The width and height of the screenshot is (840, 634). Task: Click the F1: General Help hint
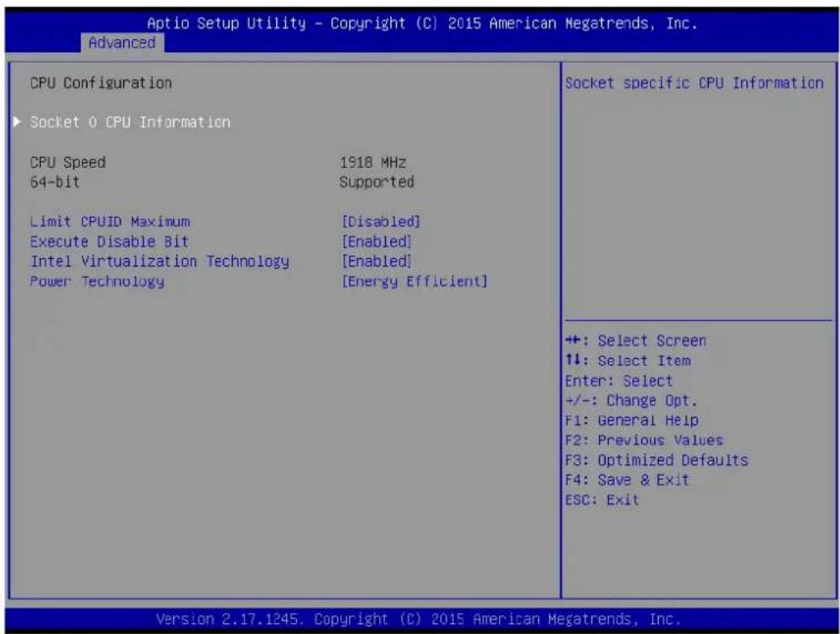[x=631, y=421]
